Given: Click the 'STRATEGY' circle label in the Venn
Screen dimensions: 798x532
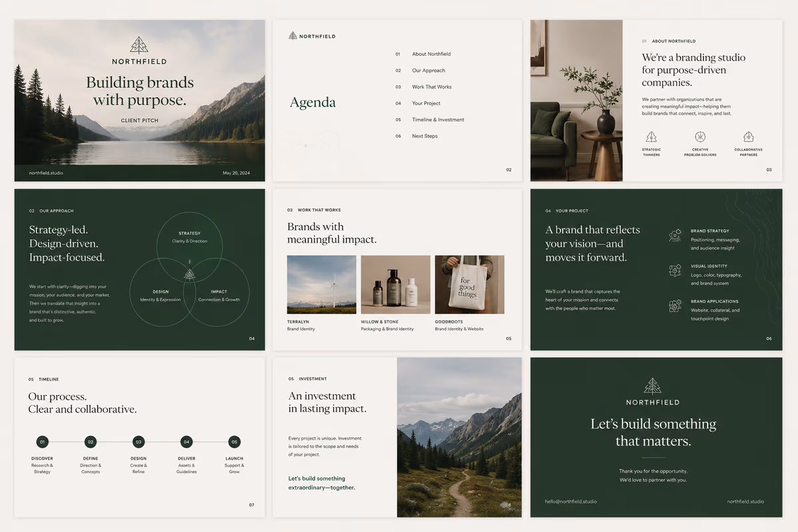Looking at the screenshot, I should point(190,233).
